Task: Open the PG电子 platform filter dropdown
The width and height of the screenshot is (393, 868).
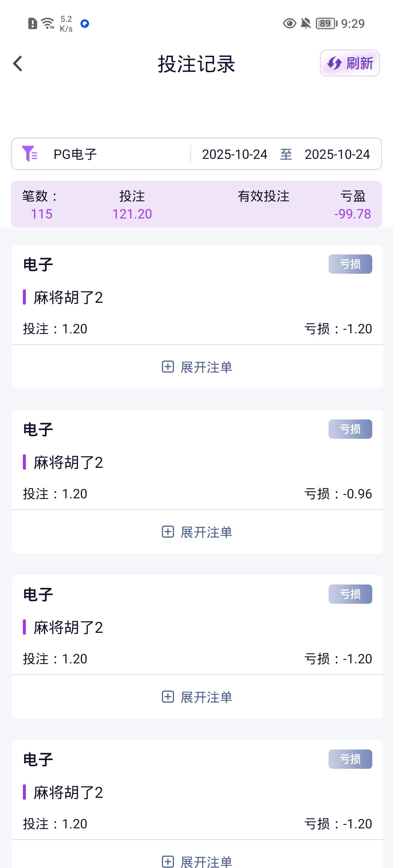Action: 75,154
